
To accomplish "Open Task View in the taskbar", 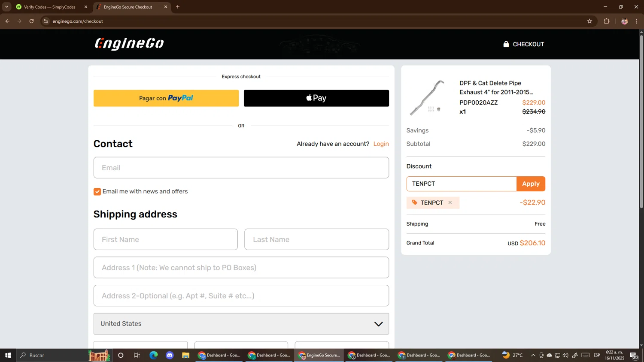I will 137,355.
